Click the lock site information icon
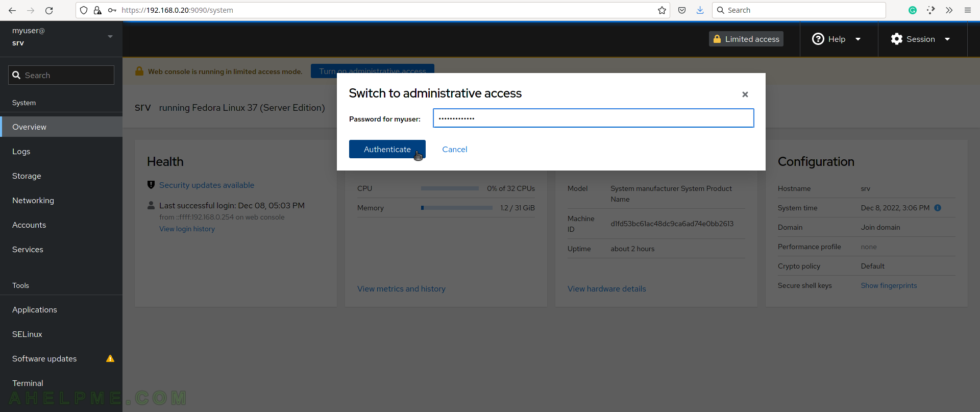 (x=97, y=10)
